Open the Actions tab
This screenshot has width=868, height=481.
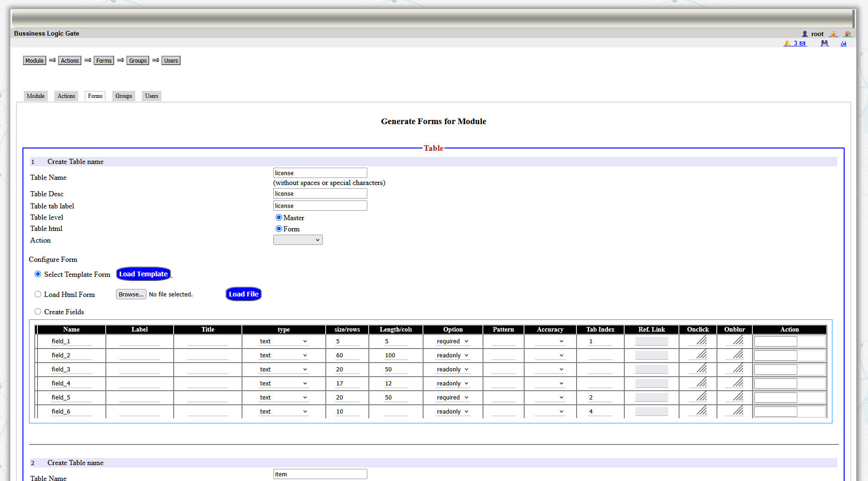coord(66,96)
